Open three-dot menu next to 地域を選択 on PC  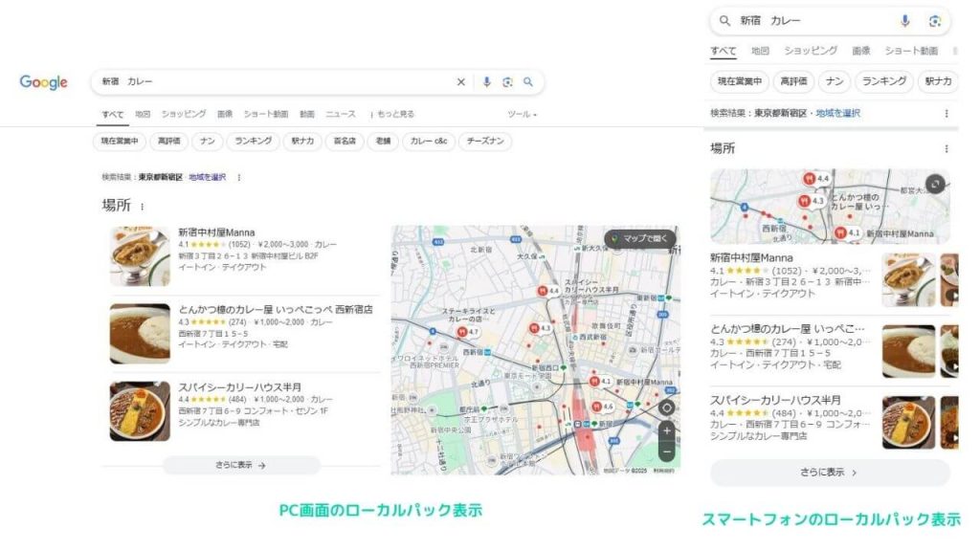point(238,177)
